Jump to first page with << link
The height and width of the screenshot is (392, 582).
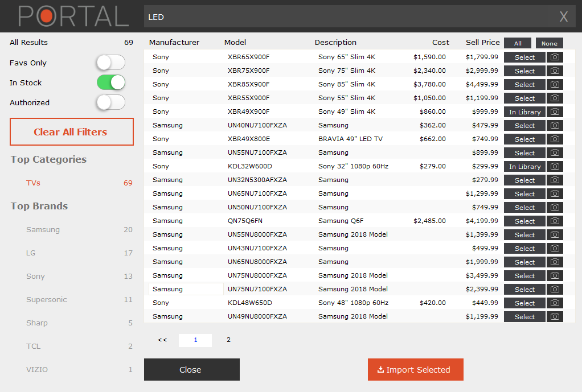pos(162,340)
